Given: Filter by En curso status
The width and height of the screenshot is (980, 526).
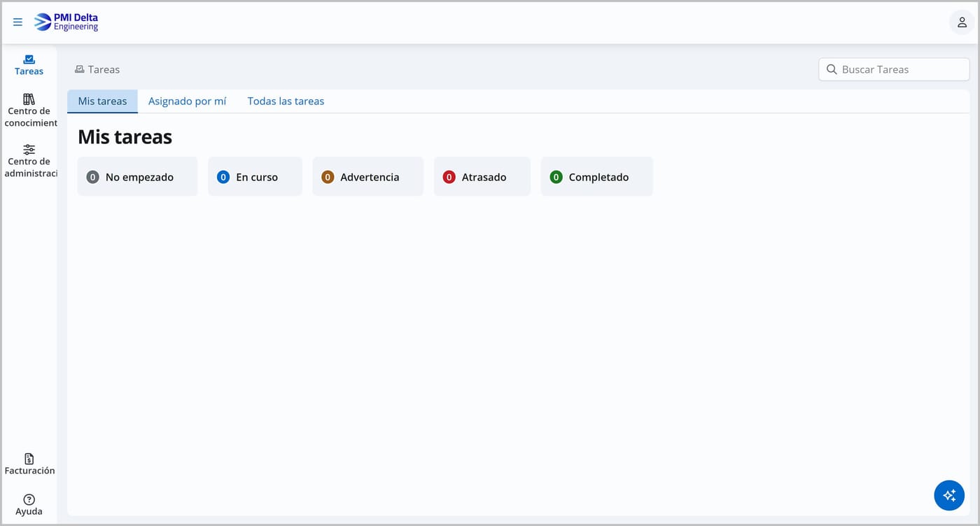Looking at the screenshot, I should 255,176.
